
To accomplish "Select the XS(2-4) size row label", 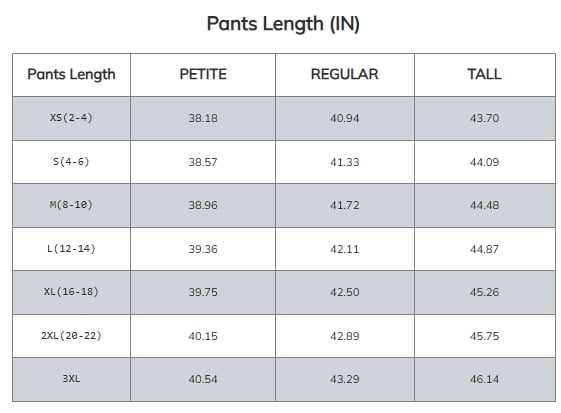I will (71, 118).
